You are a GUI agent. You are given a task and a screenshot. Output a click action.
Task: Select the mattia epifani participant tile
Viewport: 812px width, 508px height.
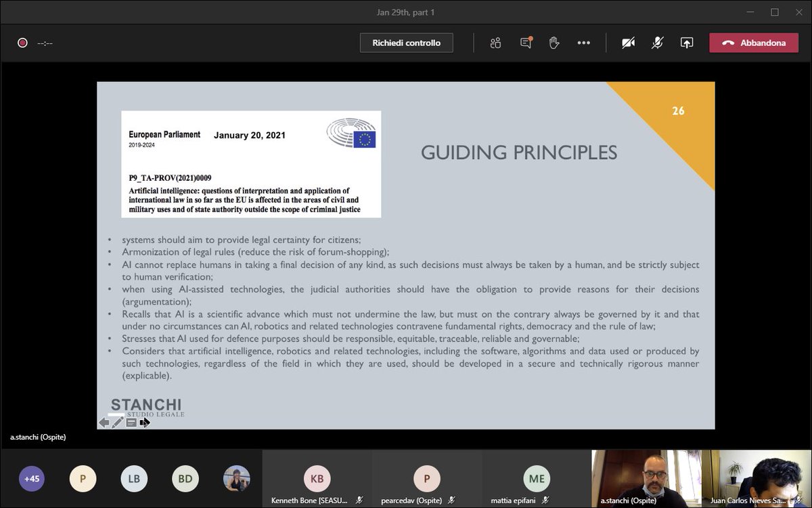(537, 480)
